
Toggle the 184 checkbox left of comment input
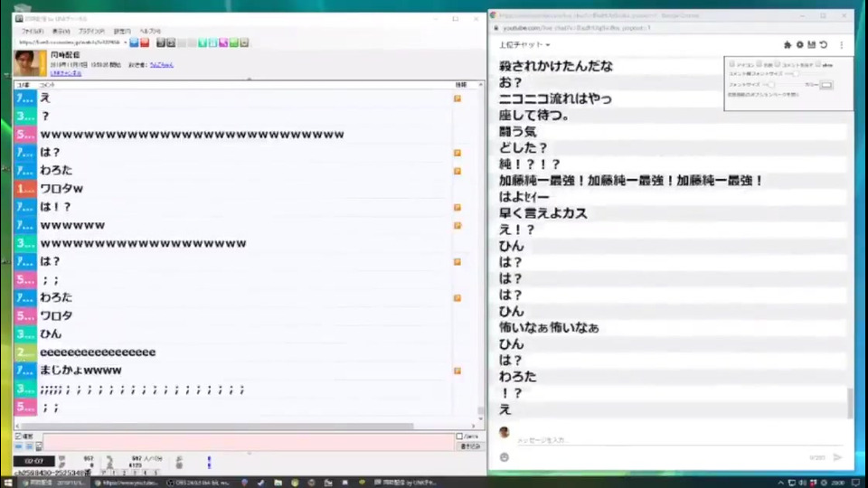18,436
